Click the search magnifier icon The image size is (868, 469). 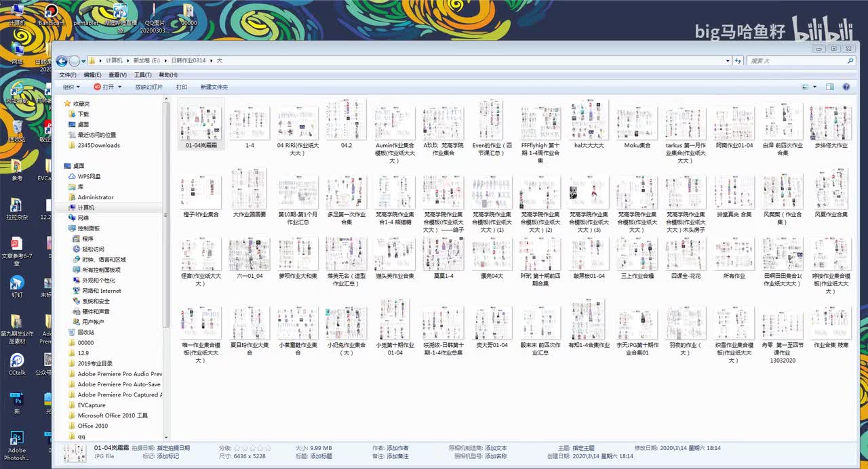850,61
